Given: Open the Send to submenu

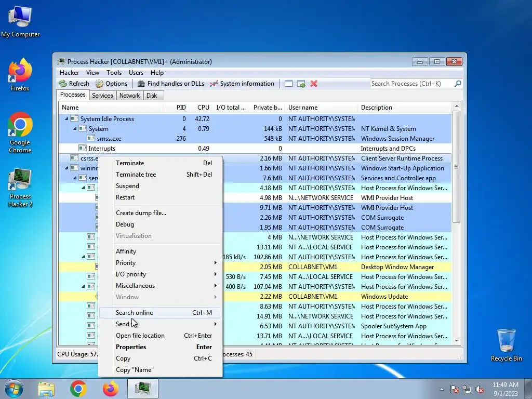Looking at the screenshot, I should [161, 324].
